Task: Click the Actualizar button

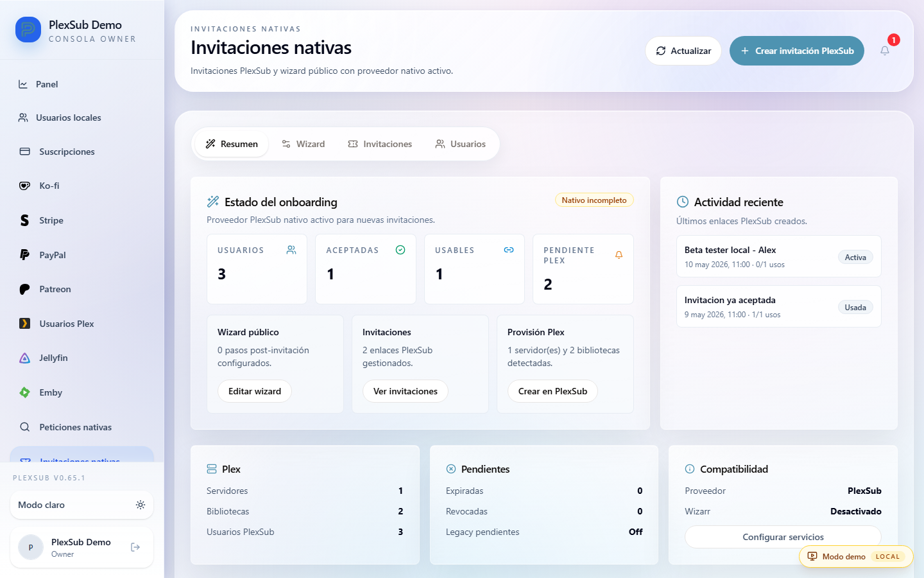Action: click(683, 51)
